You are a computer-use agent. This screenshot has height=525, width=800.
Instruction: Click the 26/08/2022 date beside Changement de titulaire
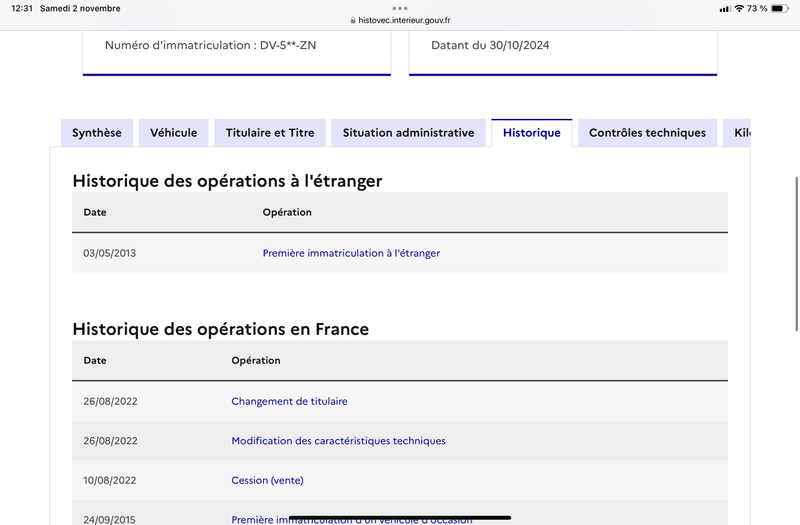[110, 401]
